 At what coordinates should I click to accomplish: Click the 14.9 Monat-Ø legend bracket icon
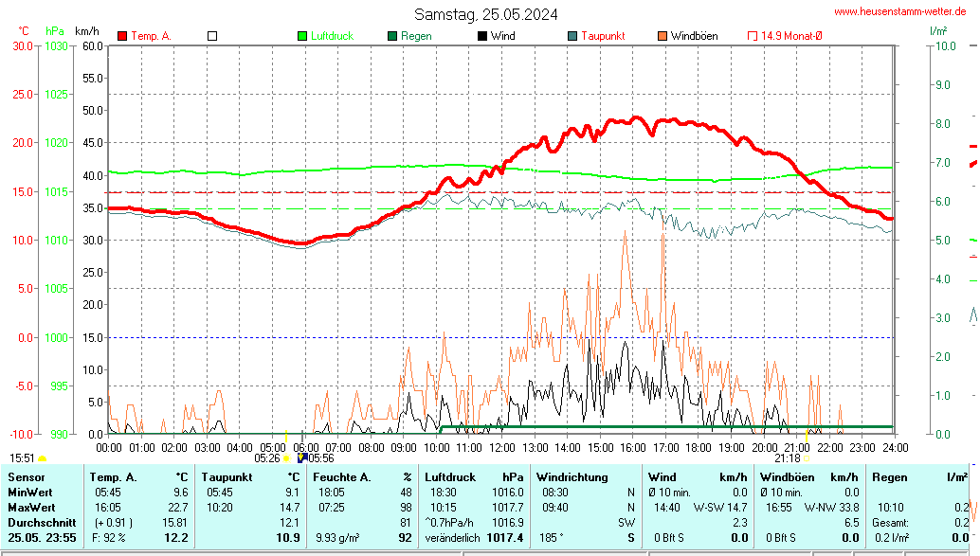coord(753,36)
